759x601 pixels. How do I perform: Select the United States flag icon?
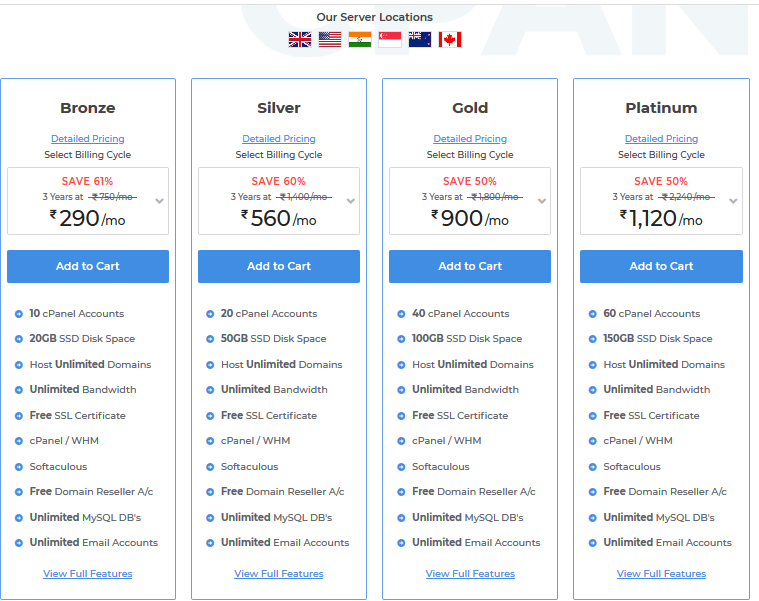(330, 40)
